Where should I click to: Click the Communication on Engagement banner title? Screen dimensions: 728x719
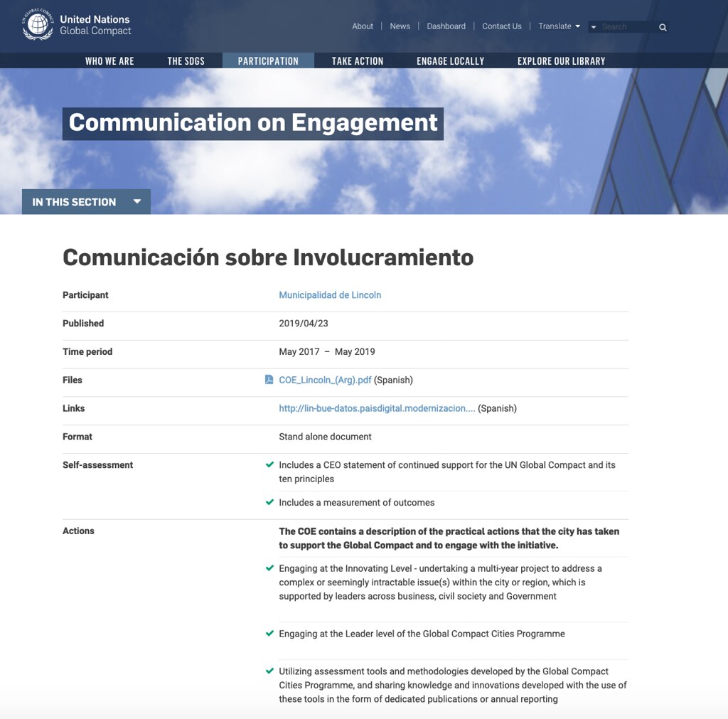coord(253,123)
